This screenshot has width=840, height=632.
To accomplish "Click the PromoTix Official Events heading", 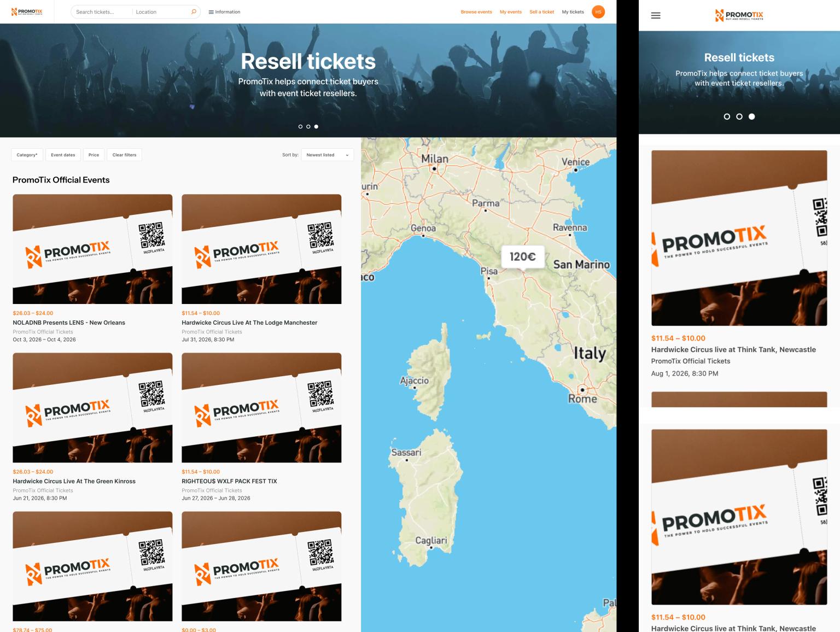I will click(61, 180).
